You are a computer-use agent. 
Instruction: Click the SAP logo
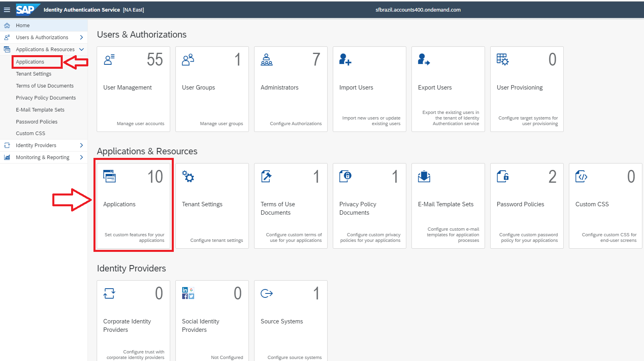pos(28,10)
